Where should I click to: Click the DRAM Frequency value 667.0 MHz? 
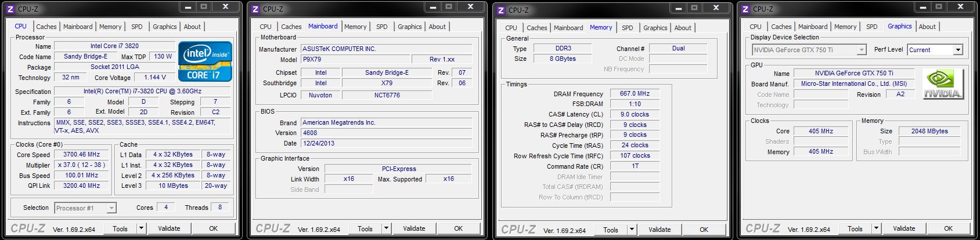(635, 93)
